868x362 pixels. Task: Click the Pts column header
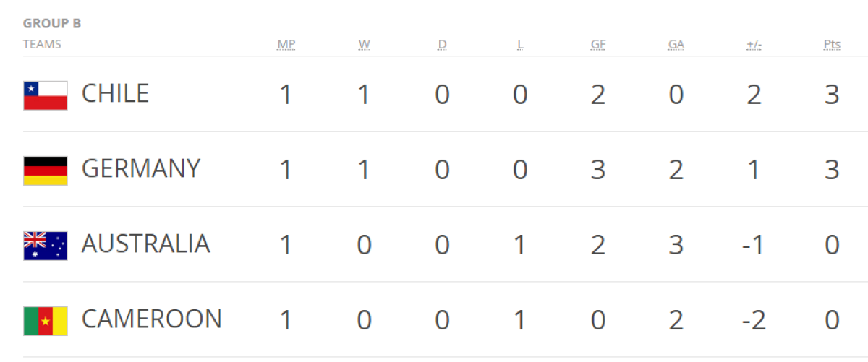pos(832,45)
